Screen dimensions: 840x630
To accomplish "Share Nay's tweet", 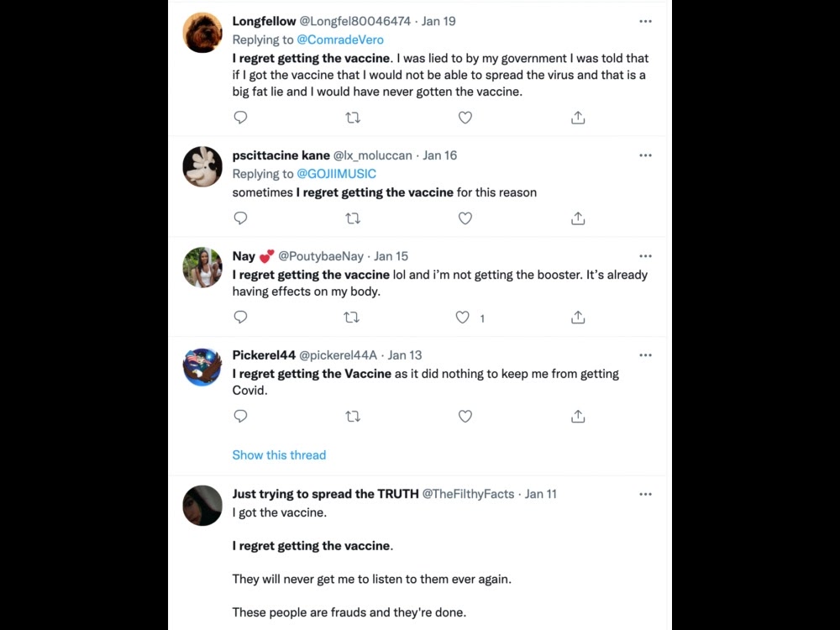I will tap(578, 318).
